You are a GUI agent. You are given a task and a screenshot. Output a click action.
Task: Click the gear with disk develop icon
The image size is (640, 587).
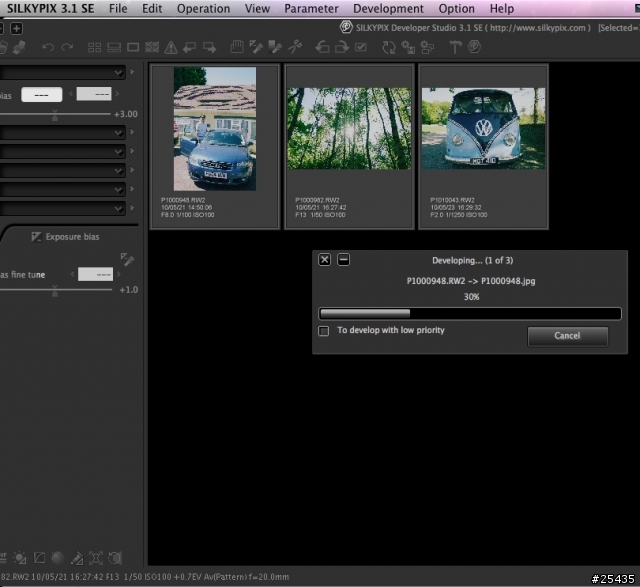pyautogui.click(x=408, y=47)
